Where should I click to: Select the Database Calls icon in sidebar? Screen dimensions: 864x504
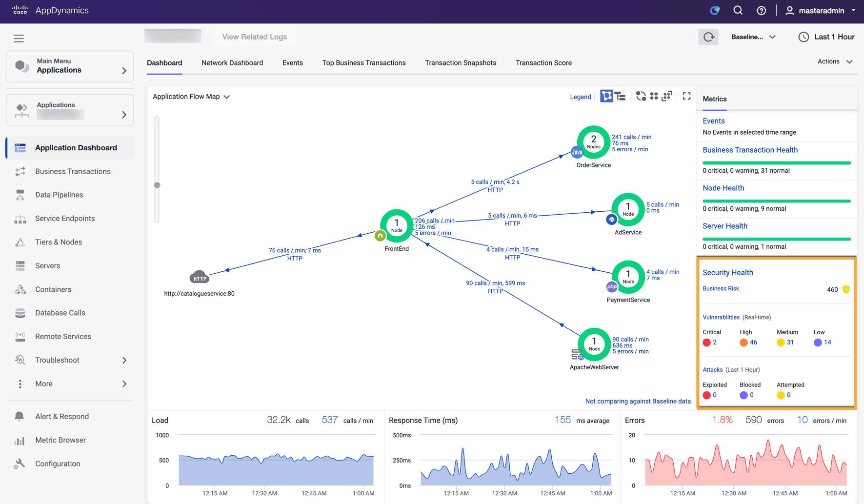click(x=20, y=313)
